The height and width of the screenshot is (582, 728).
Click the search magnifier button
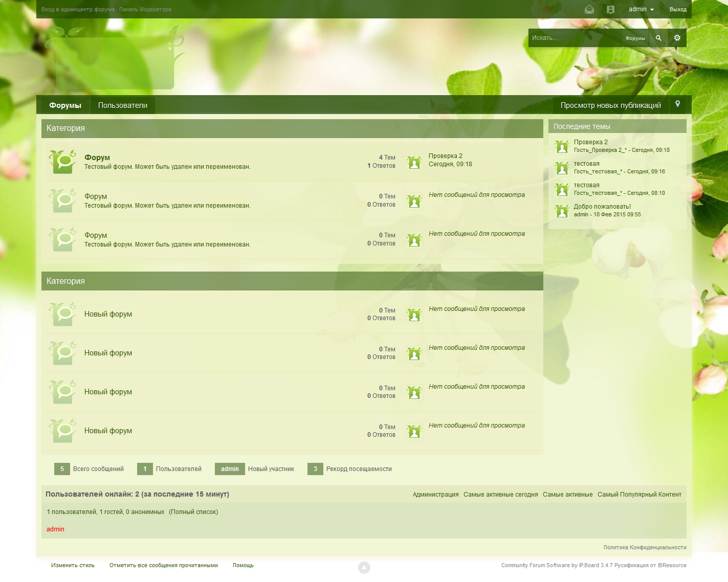point(658,38)
